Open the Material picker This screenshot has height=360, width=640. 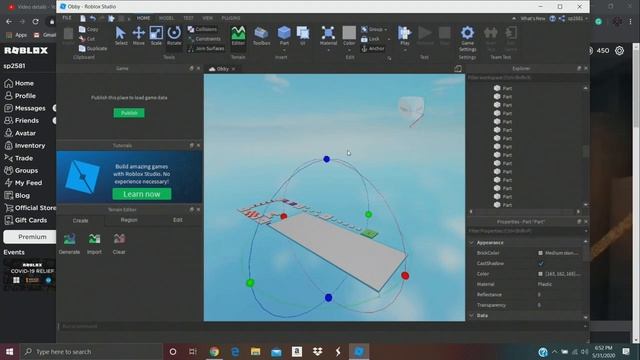328,36
